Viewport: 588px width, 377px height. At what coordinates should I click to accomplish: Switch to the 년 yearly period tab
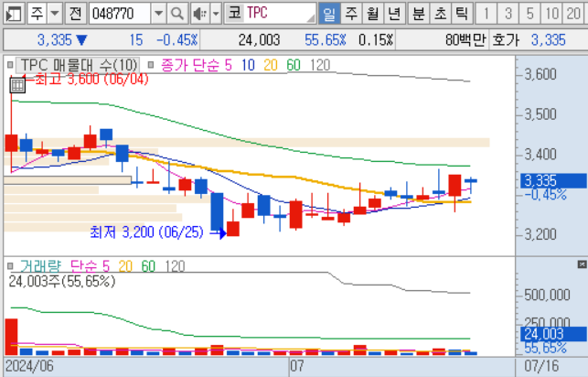pos(394,14)
